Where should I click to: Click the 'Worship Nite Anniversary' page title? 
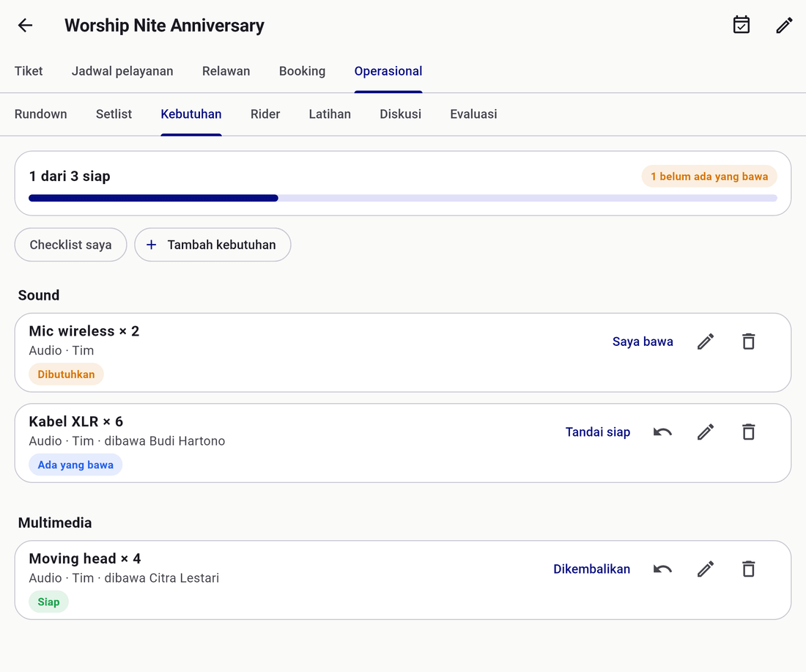click(164, 25)
